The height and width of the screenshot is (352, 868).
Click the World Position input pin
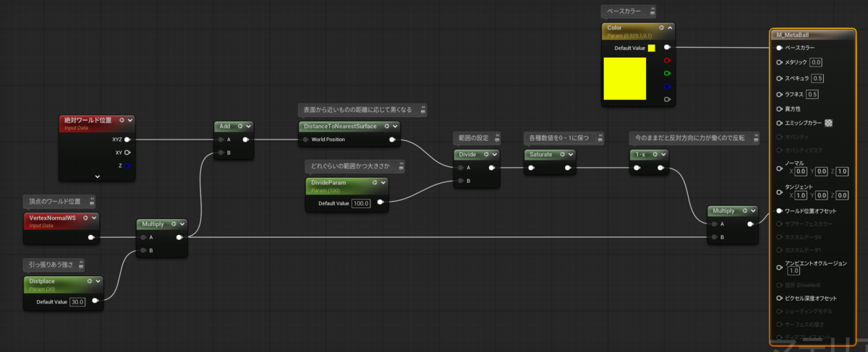[305, 139]
